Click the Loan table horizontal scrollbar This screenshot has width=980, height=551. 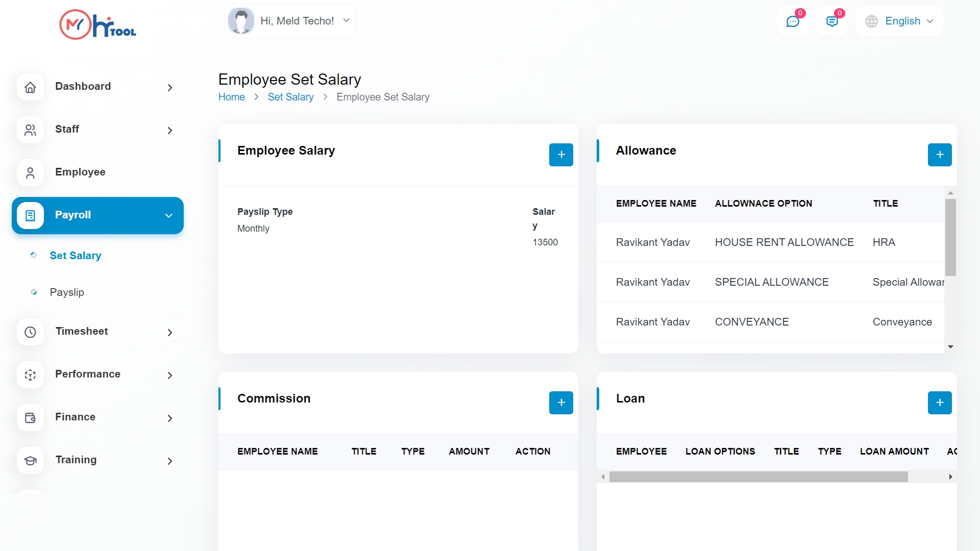pyautogui.click(x=758, y=477)
